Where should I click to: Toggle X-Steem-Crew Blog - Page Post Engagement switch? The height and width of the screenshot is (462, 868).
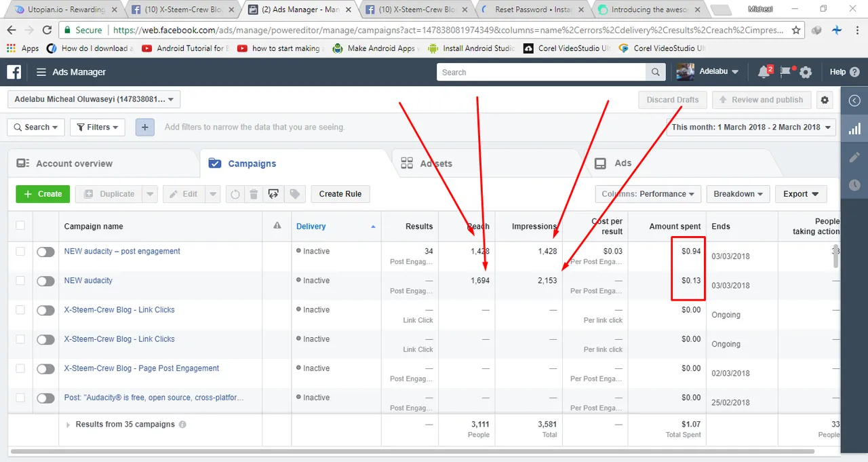tap(45, 369)
